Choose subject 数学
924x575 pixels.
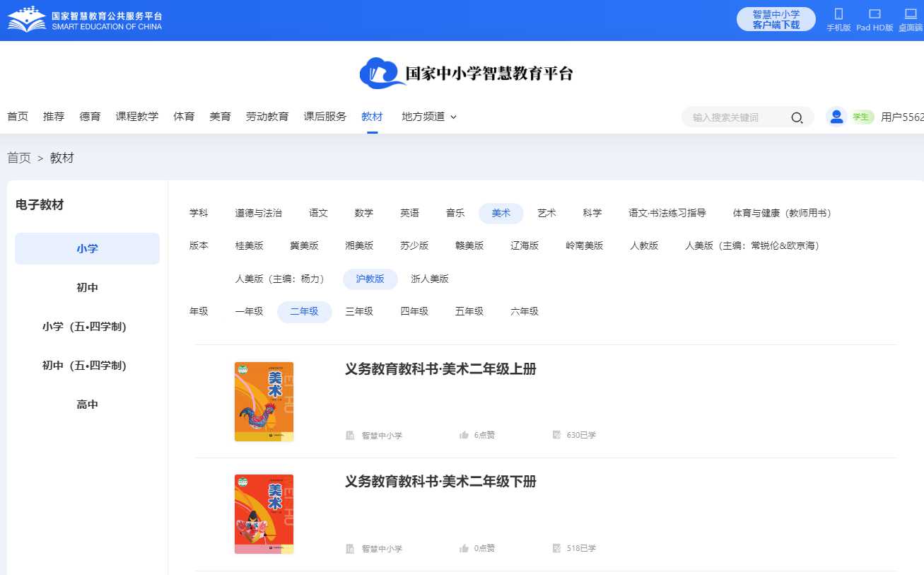coord(364,213)
